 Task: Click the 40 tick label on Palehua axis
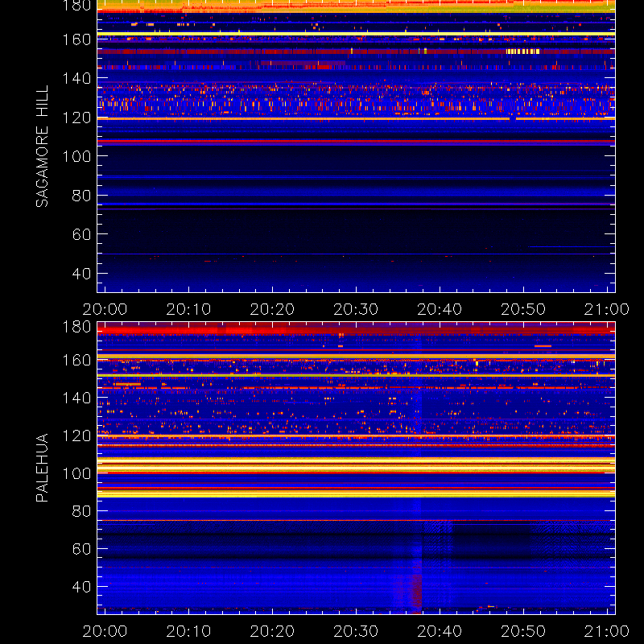[81, 587]
